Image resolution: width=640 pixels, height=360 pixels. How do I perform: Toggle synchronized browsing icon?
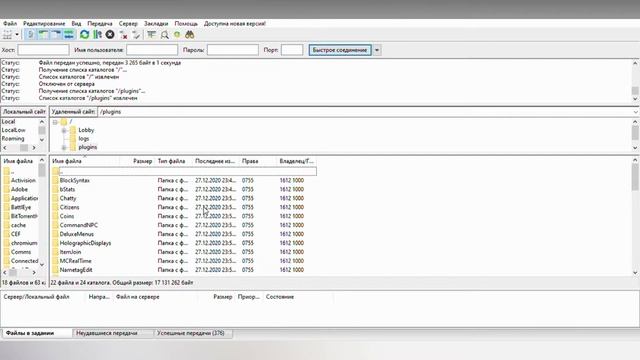(x=177, y=35)
